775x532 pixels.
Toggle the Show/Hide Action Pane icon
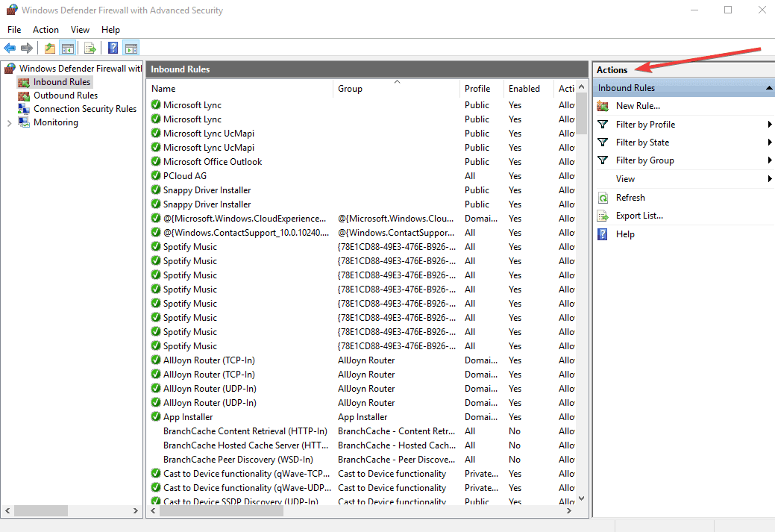131,48
